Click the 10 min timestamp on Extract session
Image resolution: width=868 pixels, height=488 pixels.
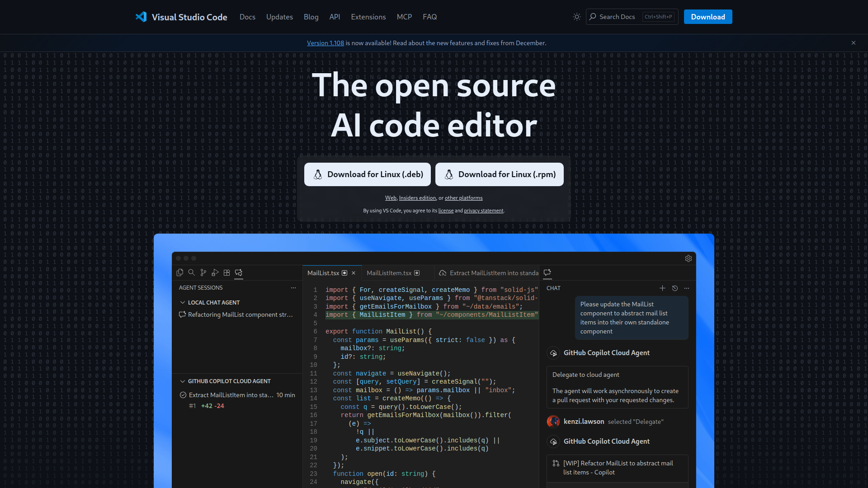(286, 395)
